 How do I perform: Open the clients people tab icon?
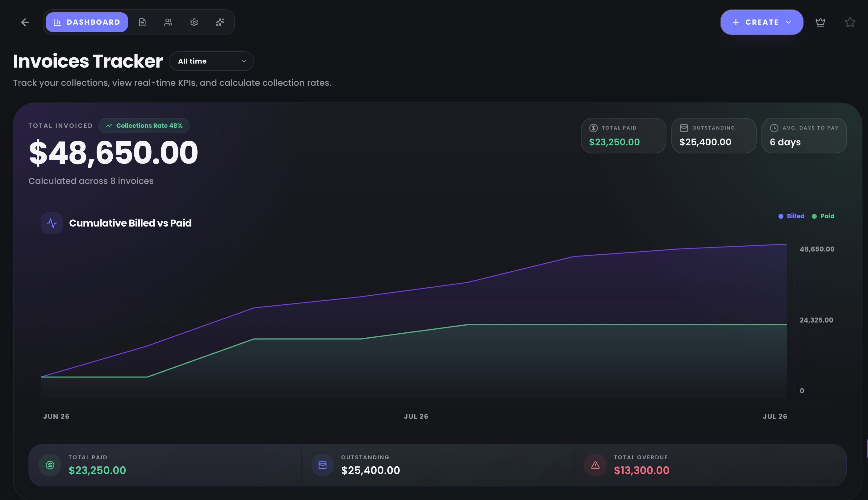168,22
